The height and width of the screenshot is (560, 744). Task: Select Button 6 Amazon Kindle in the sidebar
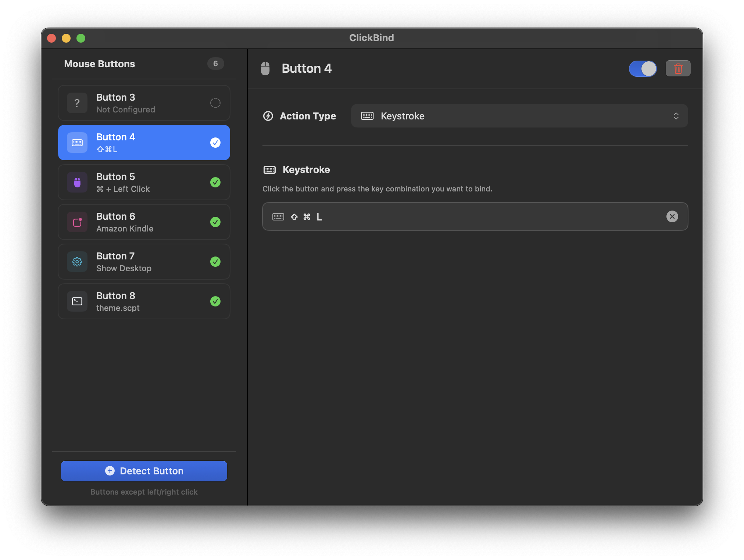(x=144, y=222)
